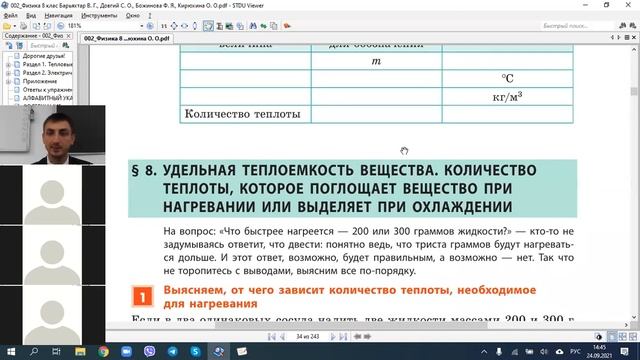Click first icon in contents panel toolbar
The width and height of the screenshot is (640, 360).
point(9,46)
